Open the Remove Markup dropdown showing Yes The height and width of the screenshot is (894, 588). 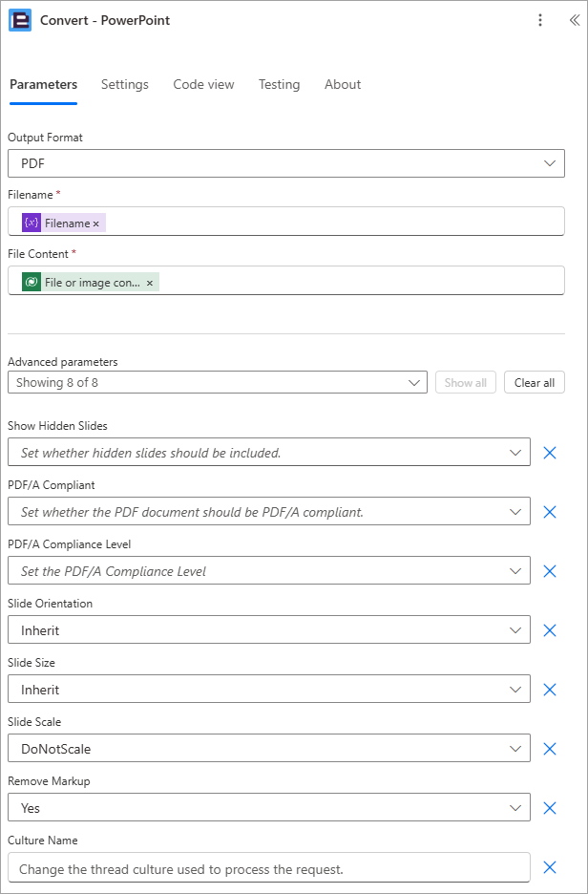tap(269, 808)
